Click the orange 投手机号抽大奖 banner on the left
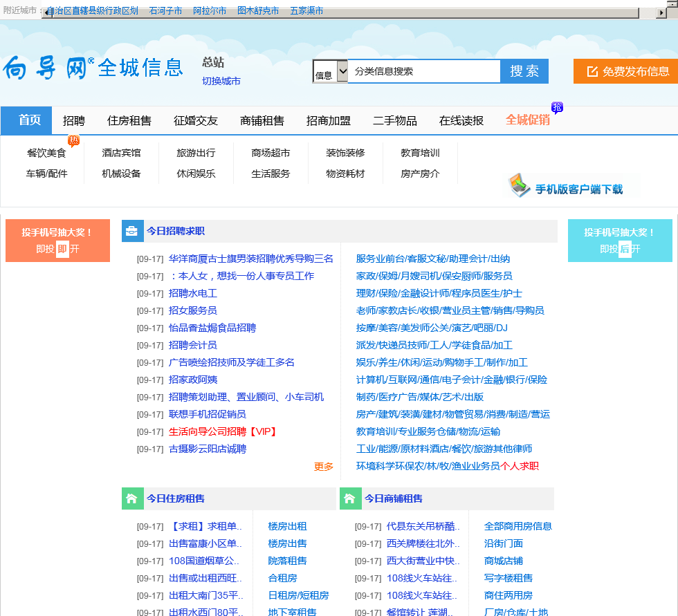The width and height of the screenshot is (678, 616). coord(57,241)
